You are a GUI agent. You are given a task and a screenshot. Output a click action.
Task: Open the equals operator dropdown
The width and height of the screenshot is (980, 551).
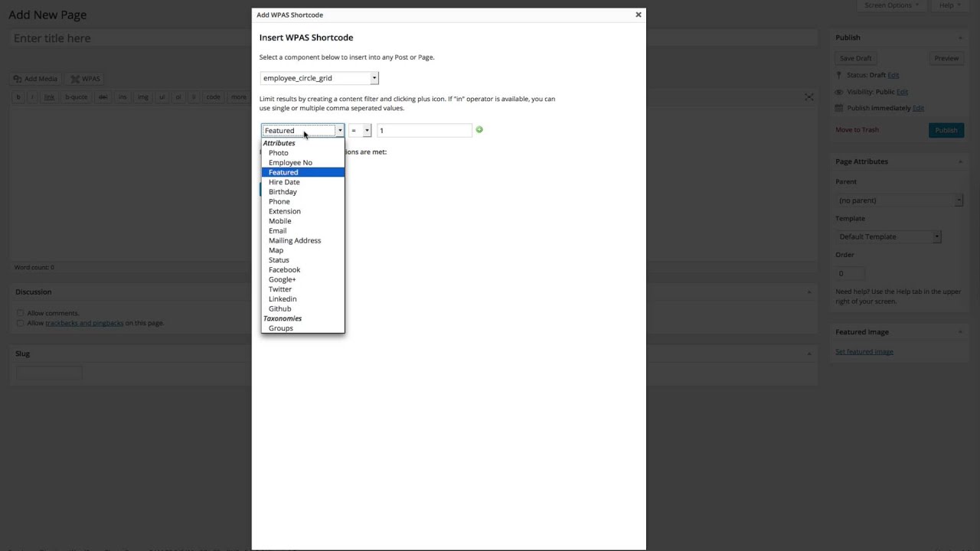click(360, 130)
